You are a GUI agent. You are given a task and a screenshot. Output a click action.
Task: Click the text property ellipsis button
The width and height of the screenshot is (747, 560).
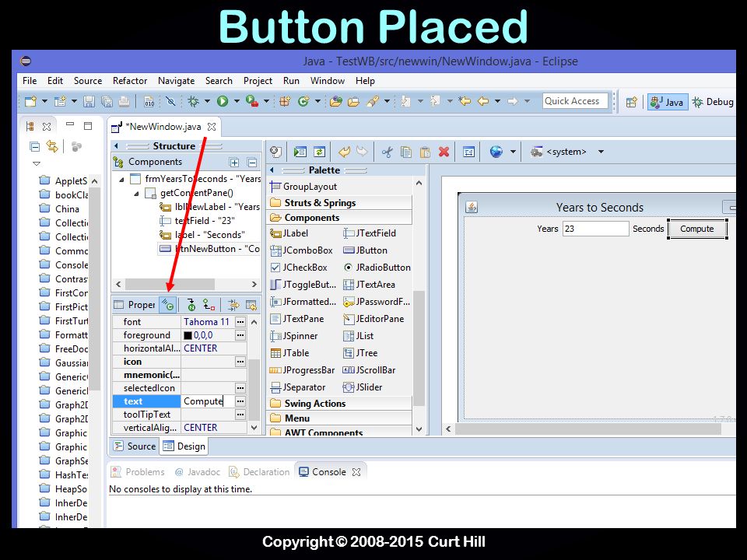240,401
